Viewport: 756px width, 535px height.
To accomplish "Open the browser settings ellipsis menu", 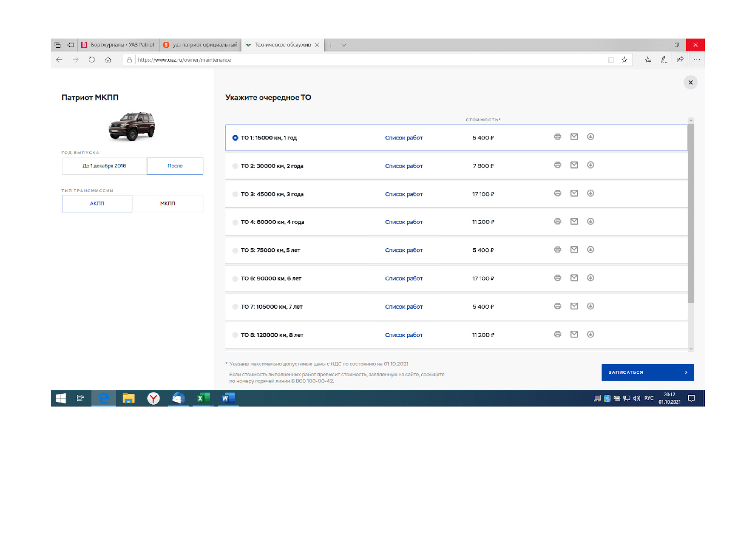I will click(697, 60).
